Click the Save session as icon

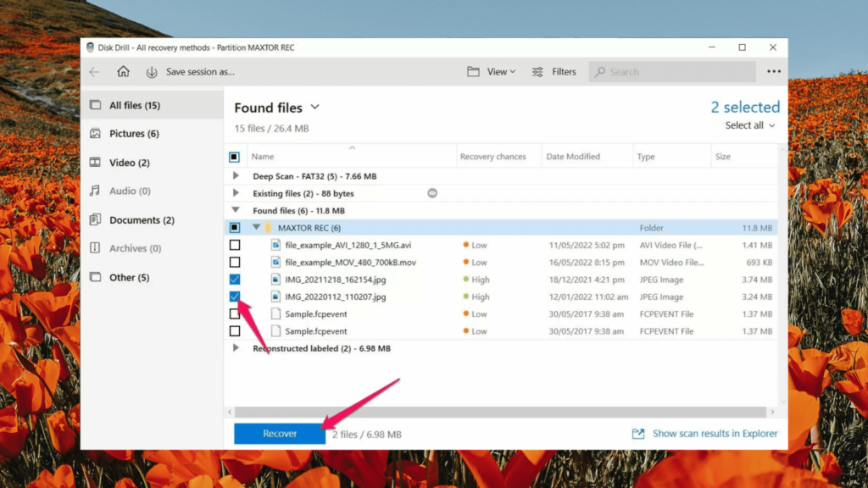click(151, 71)
